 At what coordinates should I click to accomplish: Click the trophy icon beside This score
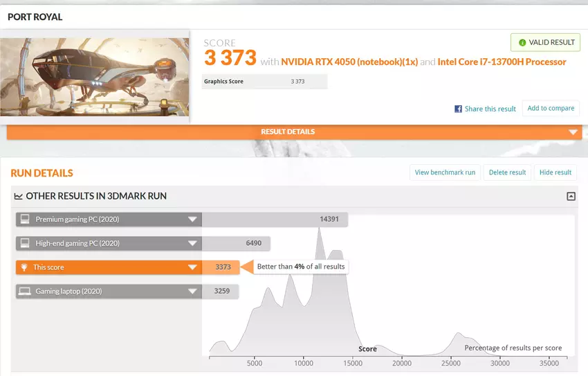[x=25, y=267]
